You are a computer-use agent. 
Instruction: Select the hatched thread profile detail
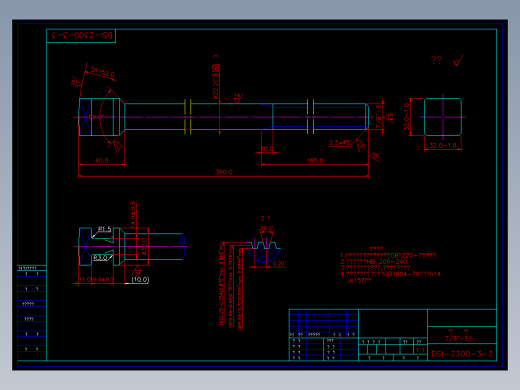point(264,252)
